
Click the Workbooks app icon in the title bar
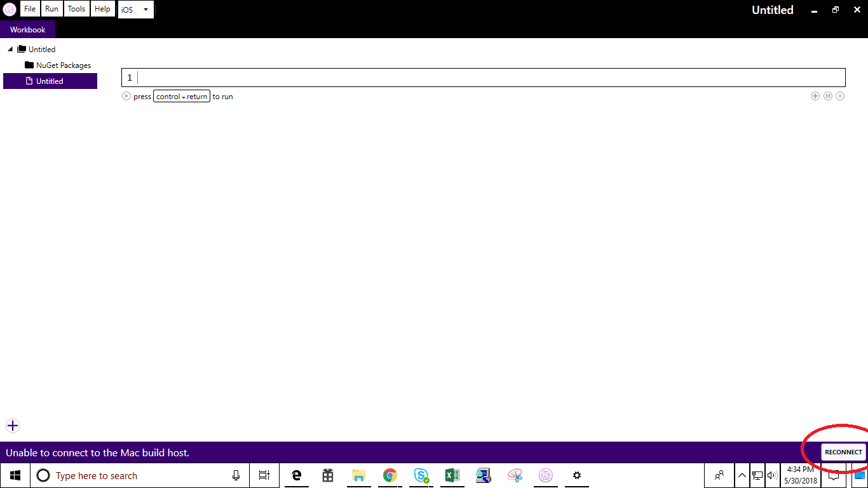pyautogui.click(x=9, y=9)
